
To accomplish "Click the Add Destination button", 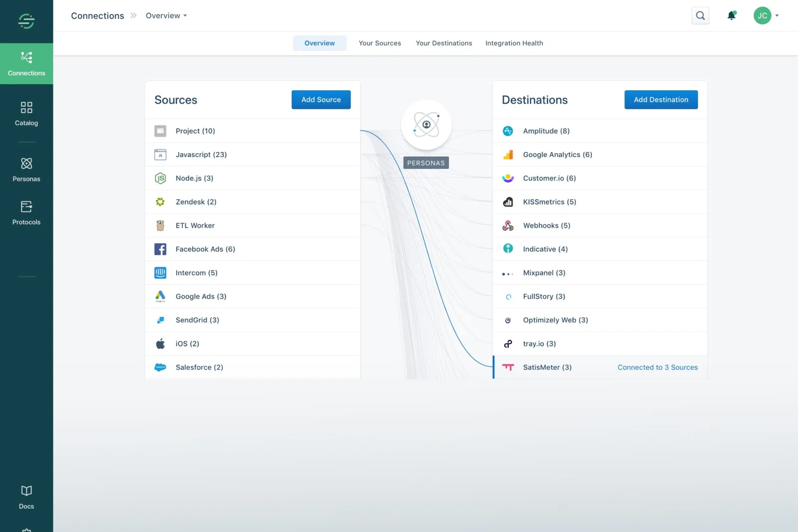I will tap(661, 100).
